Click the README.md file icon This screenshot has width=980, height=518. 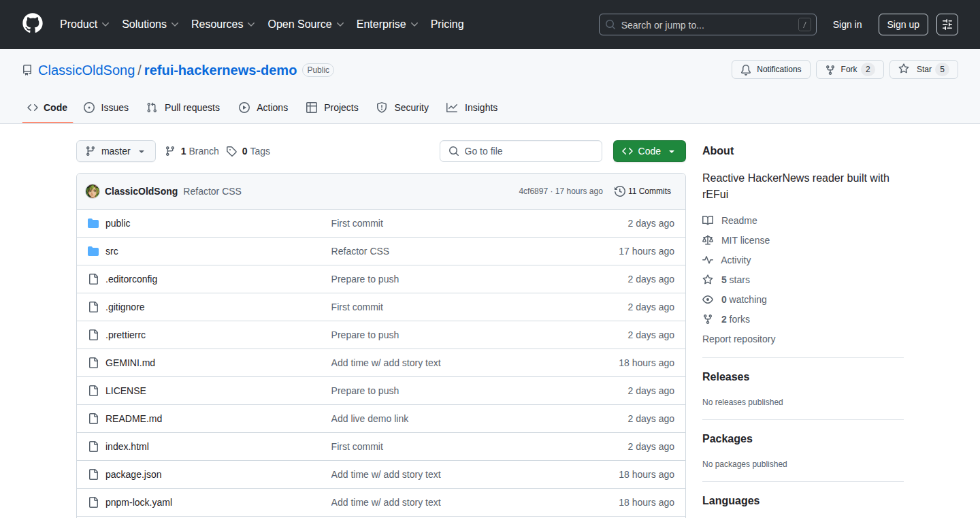click(x=93, y=419)
